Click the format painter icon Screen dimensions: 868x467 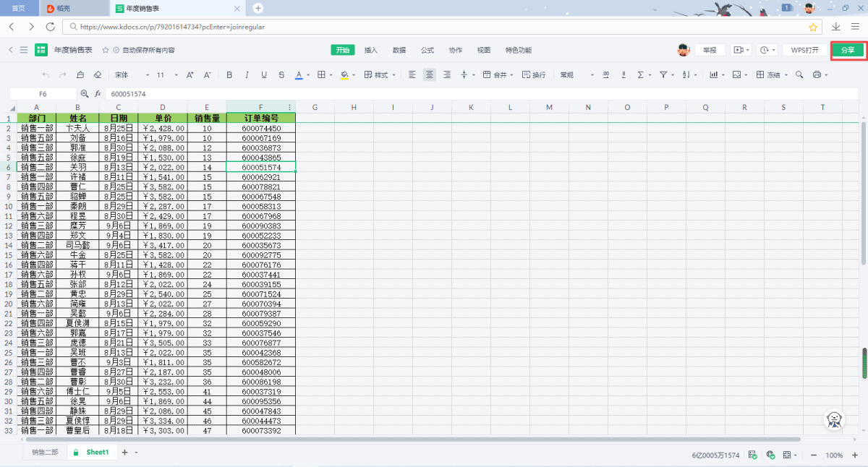pyautogui.click(x=80, y=74)
